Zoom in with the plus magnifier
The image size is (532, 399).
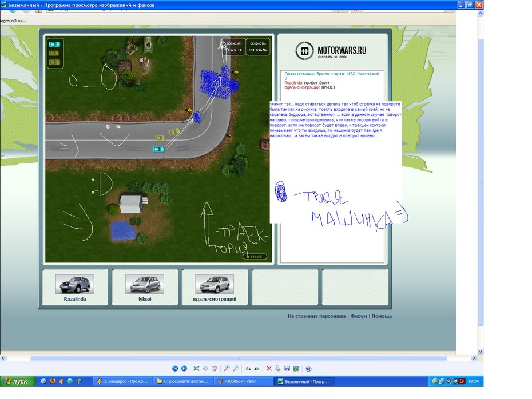click(227, 369)
